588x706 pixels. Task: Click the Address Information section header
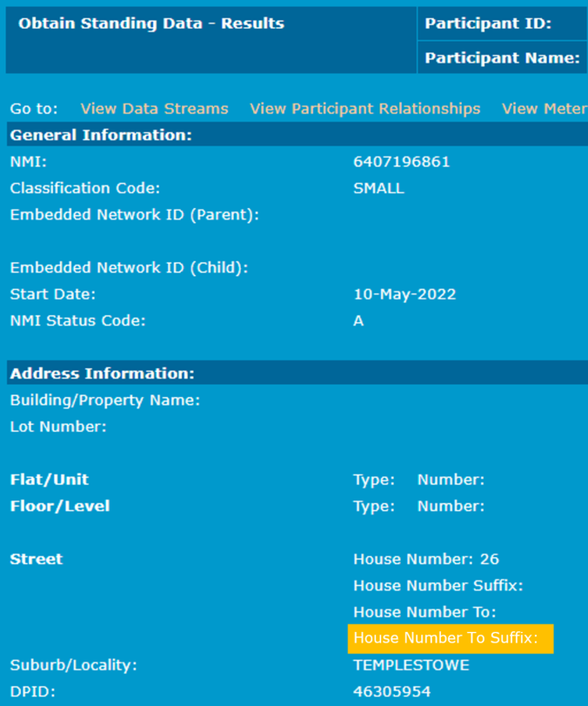[102, 373]
